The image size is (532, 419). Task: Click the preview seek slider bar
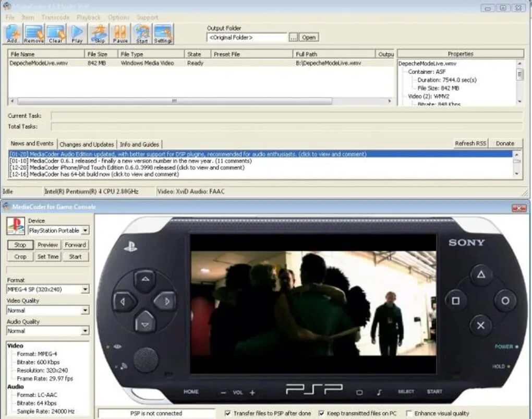tap(48, 270)
